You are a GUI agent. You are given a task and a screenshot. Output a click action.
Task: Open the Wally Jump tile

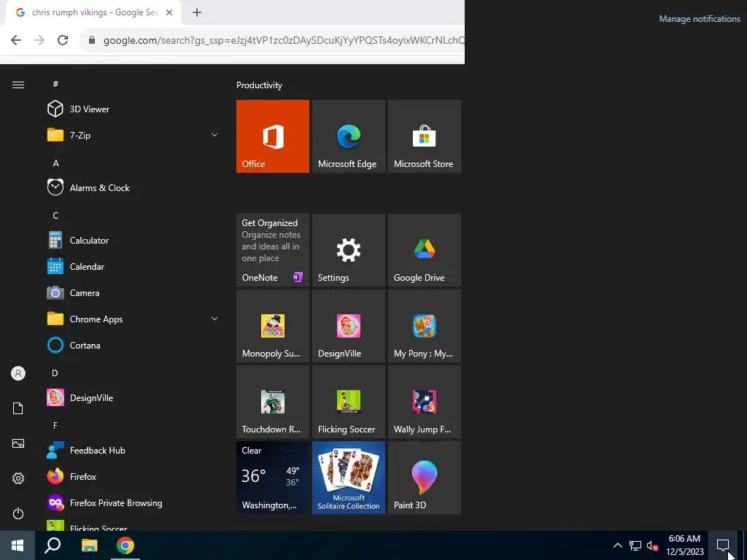(425, 402)
